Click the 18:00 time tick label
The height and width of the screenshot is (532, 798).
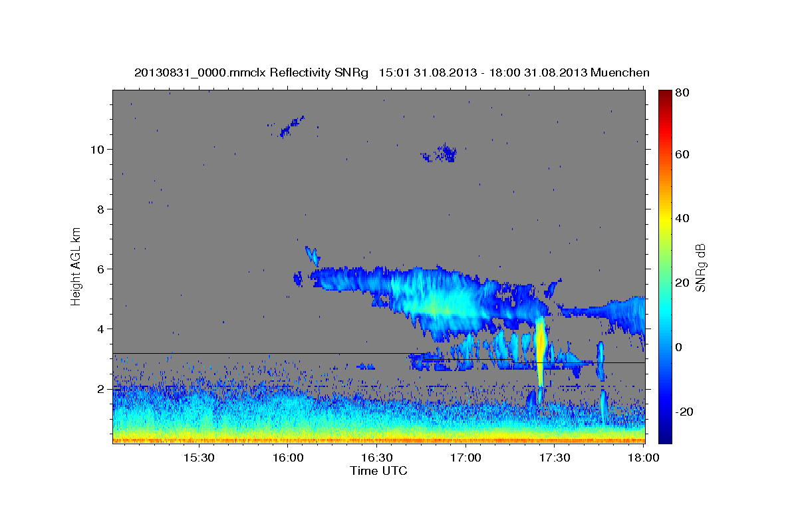(x=643, y=458)
